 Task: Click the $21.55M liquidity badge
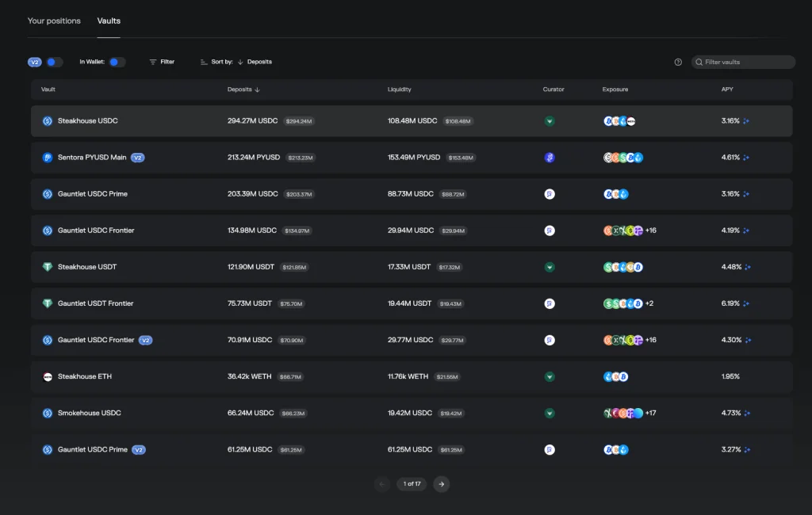click(x=447, y=377)
